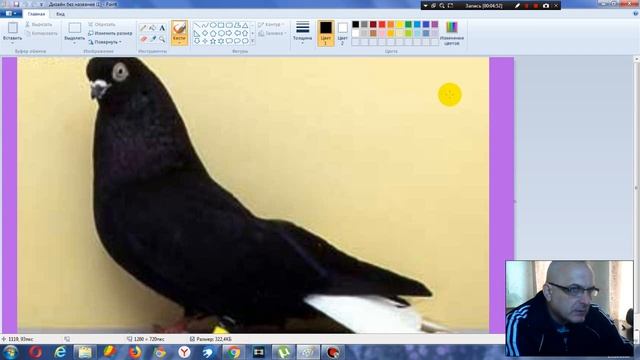Expand the shapes gallery more arrow

(x=253, y=41)
